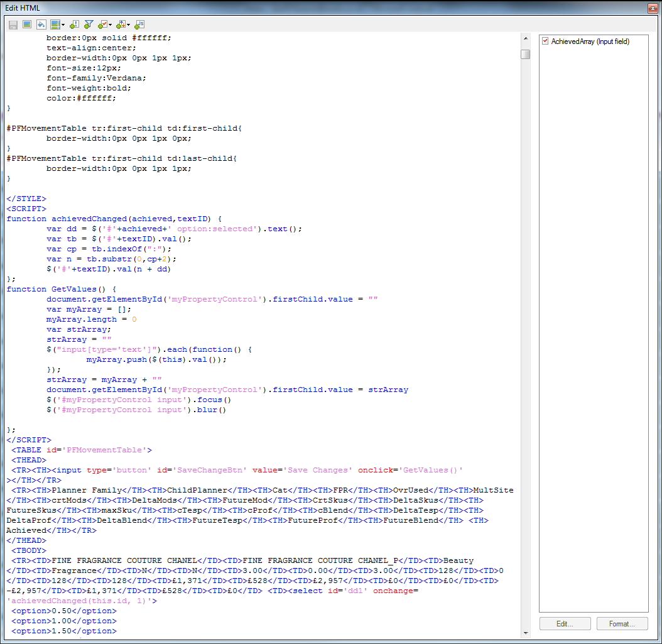The width and height of the screenshot is (662, 644).
Task: Click the Save (floppy disk) toolbar icon
Action: [x=13, y=25]
